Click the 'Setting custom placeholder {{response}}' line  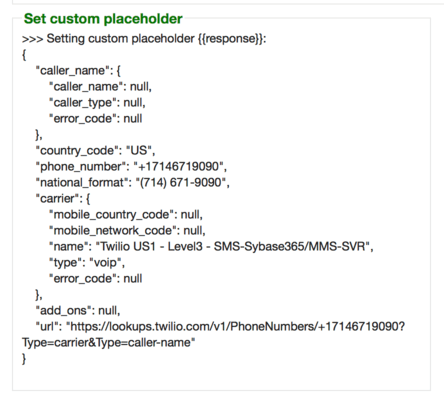tap(144, 39)
